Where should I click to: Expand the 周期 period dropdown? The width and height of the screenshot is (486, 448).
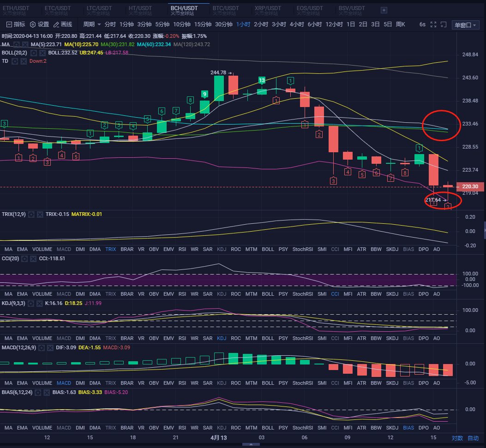coord(92,24)
